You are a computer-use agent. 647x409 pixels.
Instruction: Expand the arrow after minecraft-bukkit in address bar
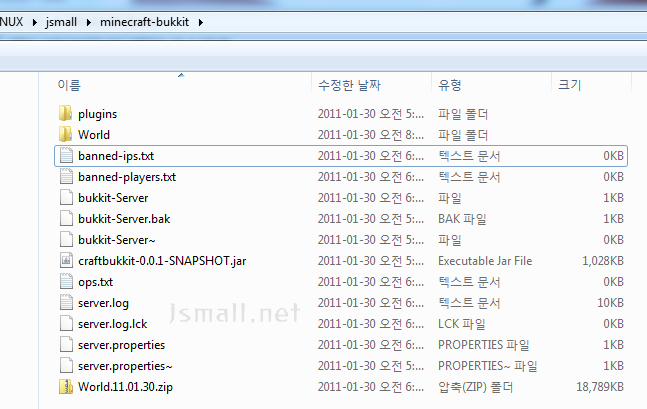tap(201, 22)
